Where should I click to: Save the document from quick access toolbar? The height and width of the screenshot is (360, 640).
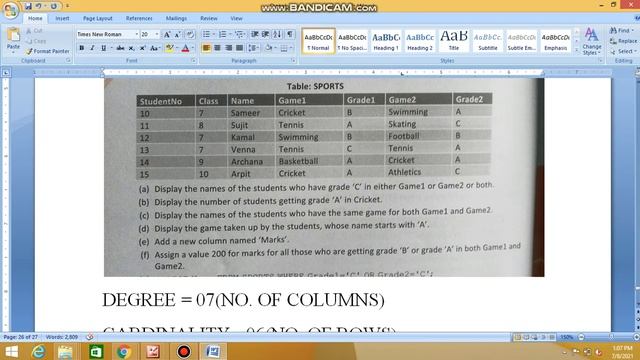click(28, 6)
